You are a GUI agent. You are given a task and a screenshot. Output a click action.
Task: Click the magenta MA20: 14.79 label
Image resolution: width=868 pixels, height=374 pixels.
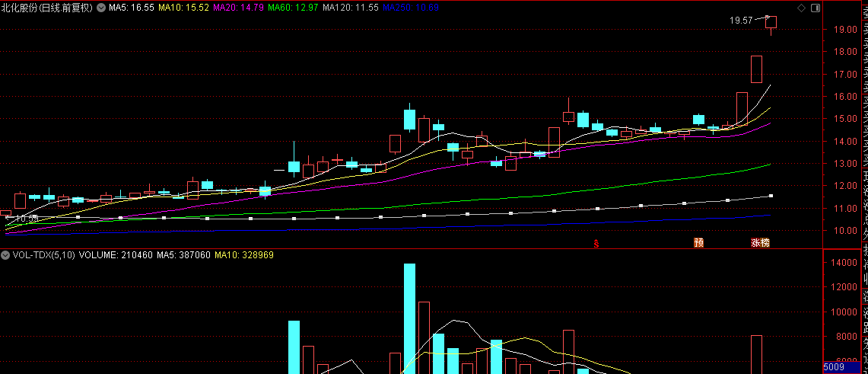[238, 8]
